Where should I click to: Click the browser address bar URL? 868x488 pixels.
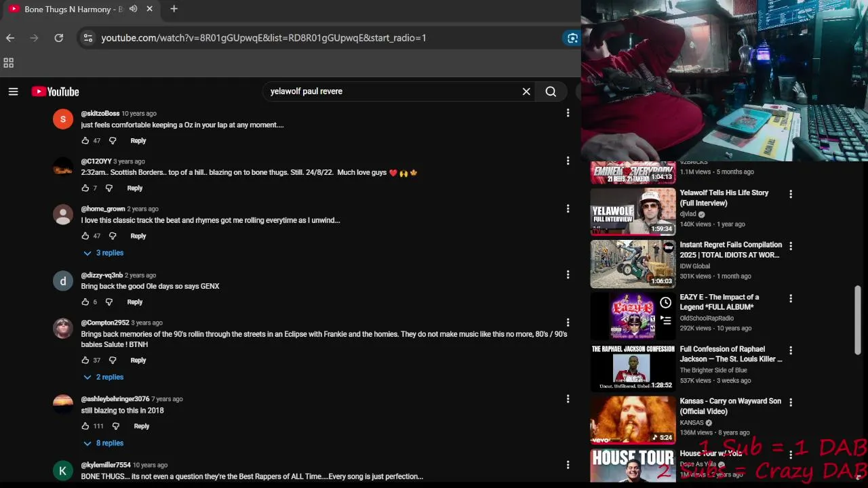pyautogui.click(x=264, y=38)
